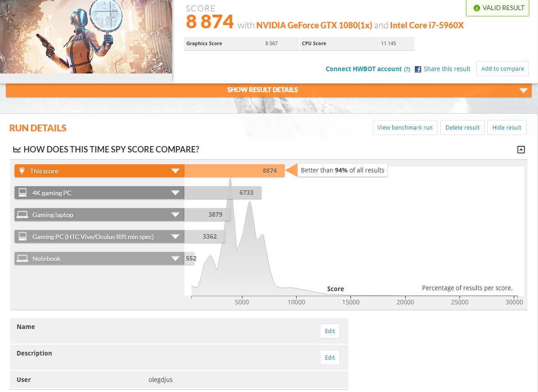
Task: Open Show Result Details bar
Action: 269,90
